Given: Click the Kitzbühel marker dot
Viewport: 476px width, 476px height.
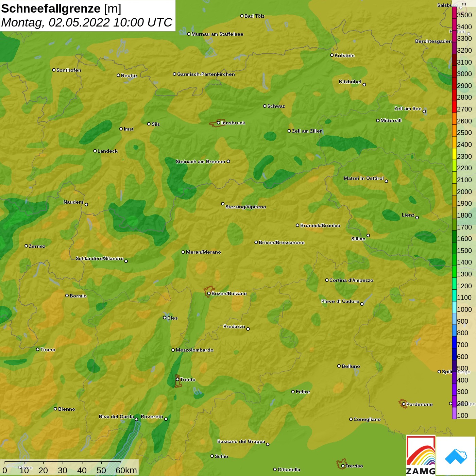Looking at the screenshot, I should (364, 85).
